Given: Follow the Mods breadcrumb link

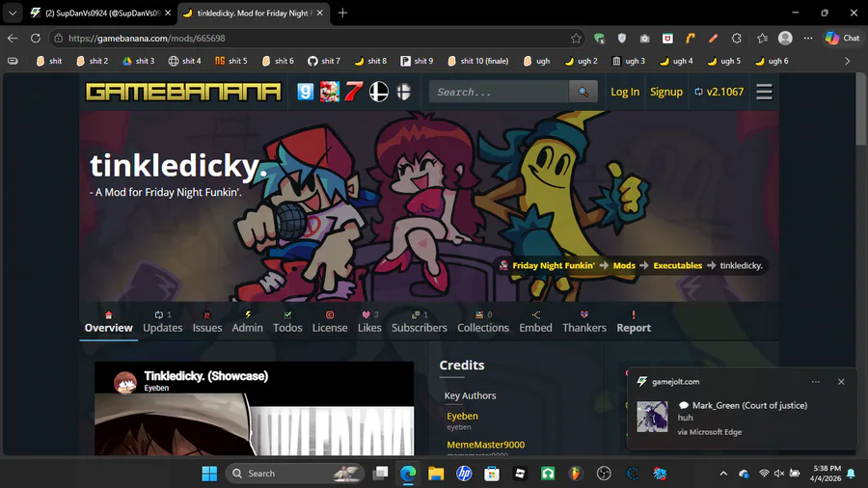Looking at the screenshot, I should pos(624,265).
